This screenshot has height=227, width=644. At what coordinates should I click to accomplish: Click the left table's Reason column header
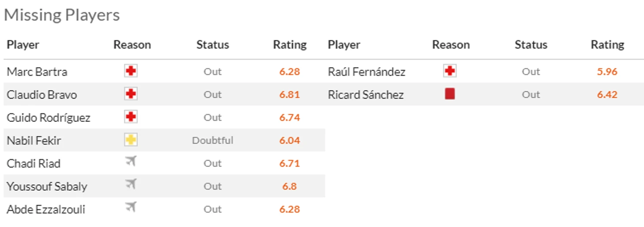pos(132,45)
